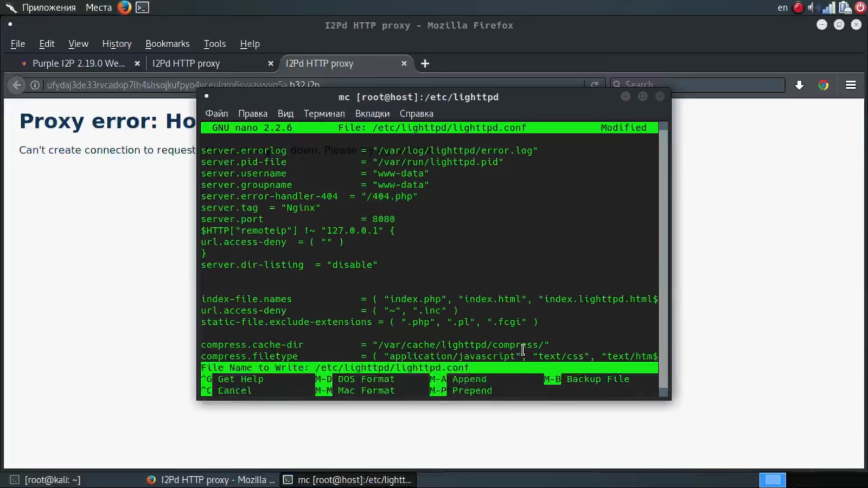
Task: Maximize the Firefox window
Action: coord(839,24)
